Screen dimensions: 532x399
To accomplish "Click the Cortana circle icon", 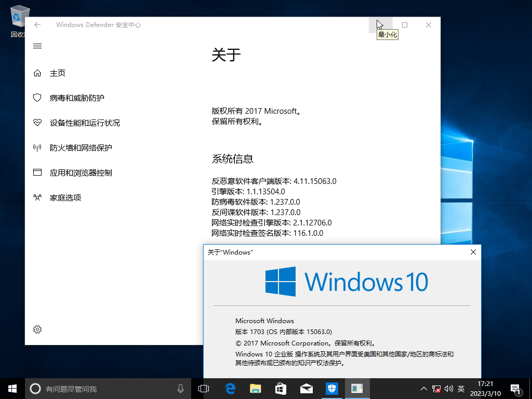I will [x=35, y=389].
